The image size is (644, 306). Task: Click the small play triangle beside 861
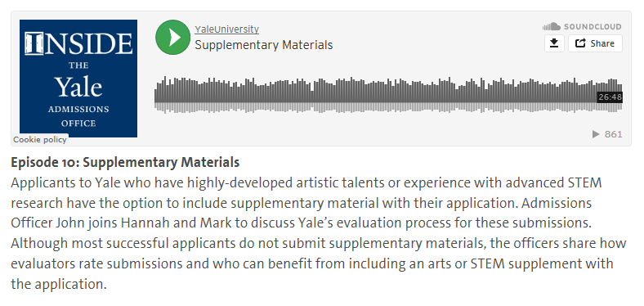[x=596, y=134]
